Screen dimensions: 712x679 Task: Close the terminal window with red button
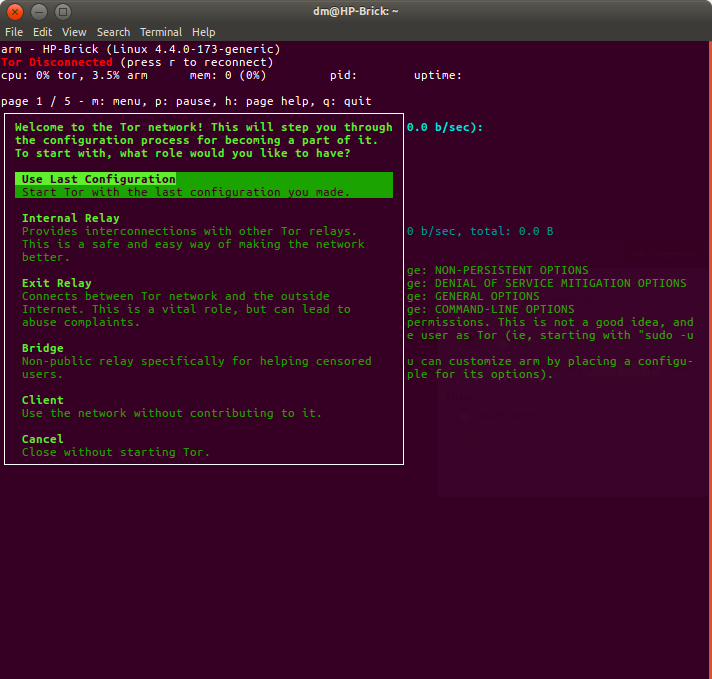[15, 11]
